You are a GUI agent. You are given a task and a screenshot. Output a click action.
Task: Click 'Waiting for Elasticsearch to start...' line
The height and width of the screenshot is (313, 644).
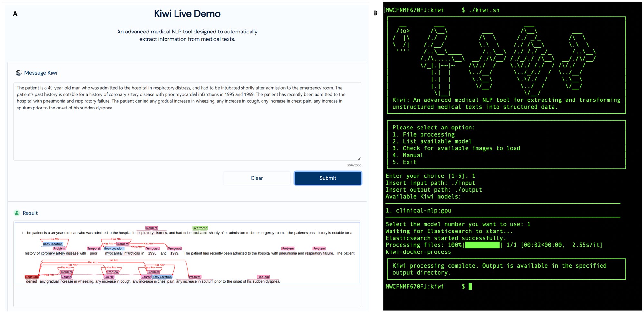pos(449,231)
